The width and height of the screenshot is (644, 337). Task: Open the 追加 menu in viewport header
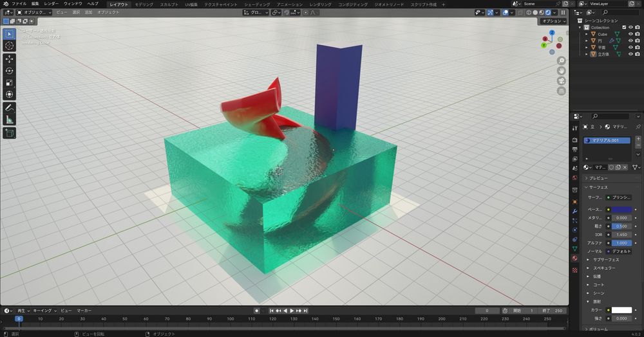(x=88, y=13)
